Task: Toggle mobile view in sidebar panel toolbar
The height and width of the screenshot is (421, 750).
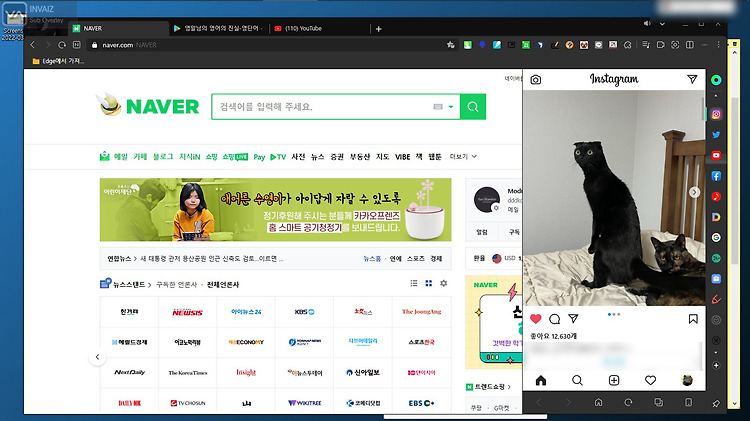Action: pyautogui.click(x=688, y=402)
